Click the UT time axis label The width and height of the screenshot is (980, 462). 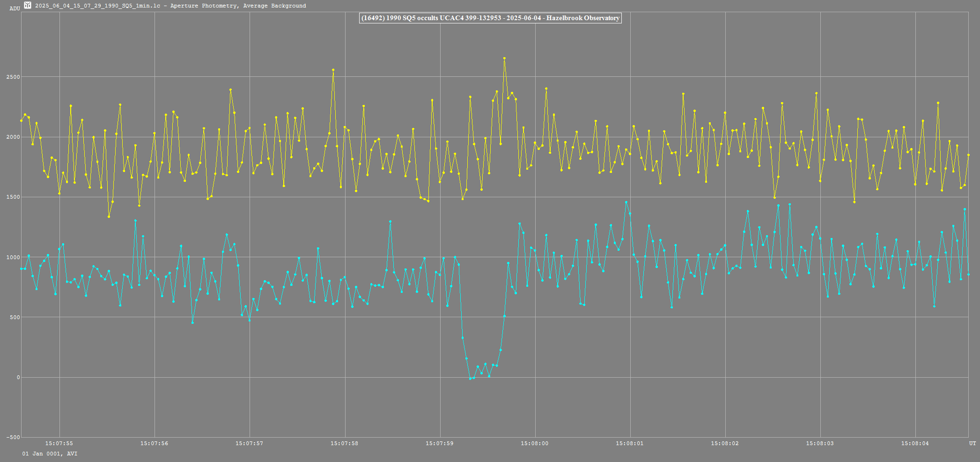pos(973,443)
